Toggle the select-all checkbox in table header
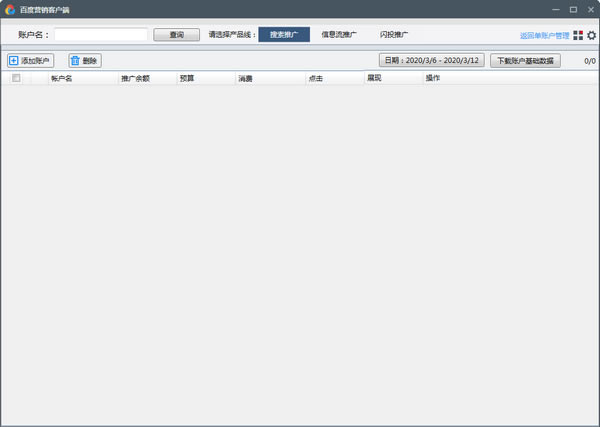 click(16, 78)
